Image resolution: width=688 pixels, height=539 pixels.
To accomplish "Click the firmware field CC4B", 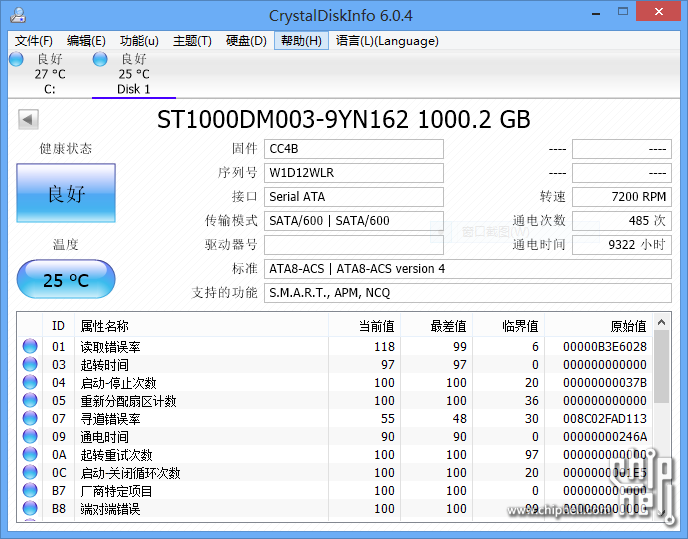I will [x=354, y=149].
